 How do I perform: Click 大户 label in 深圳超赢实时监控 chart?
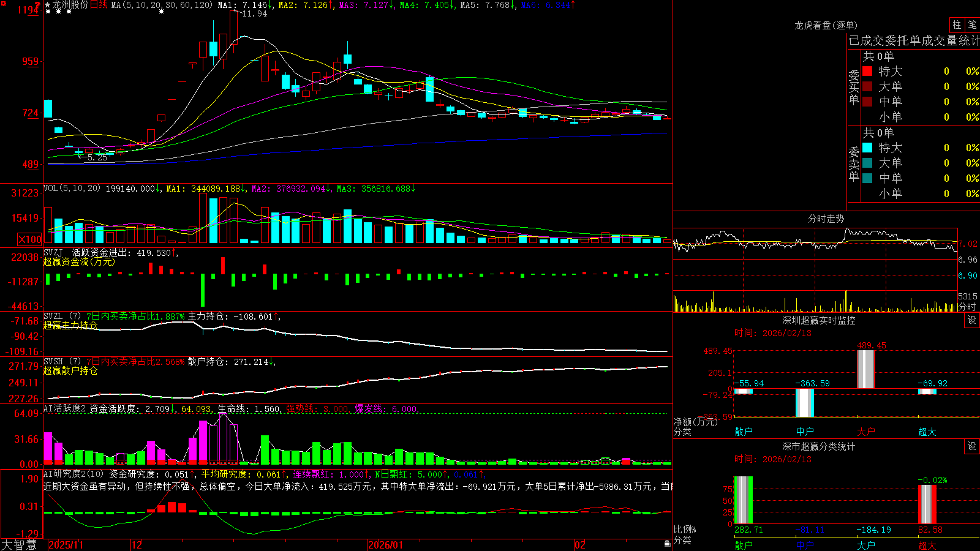click(x=865, y=432)
